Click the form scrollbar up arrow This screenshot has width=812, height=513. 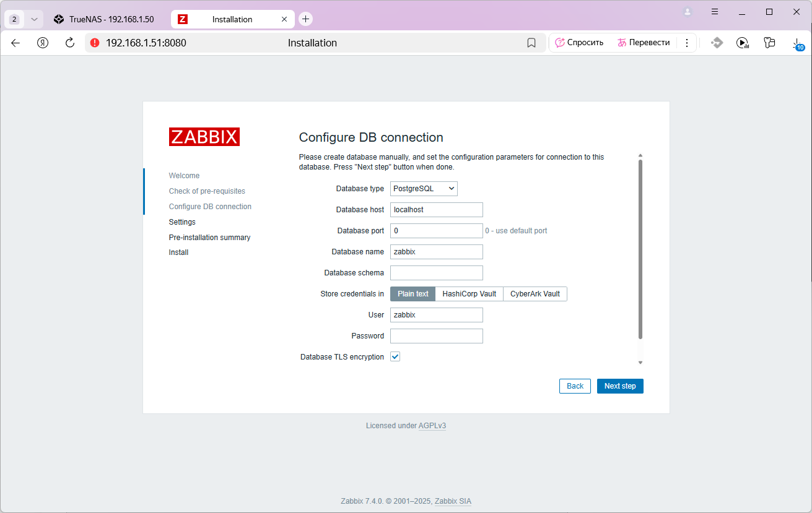tap(640, 155)
